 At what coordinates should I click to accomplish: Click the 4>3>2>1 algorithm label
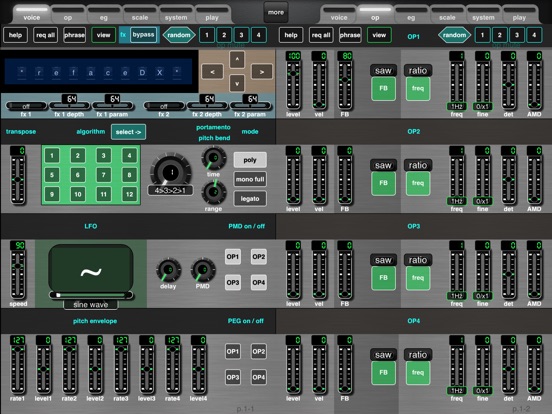[170, 190]
